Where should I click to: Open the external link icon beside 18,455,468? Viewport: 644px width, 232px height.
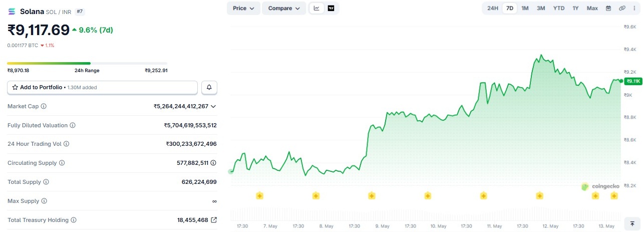click(x=214, y=220)
